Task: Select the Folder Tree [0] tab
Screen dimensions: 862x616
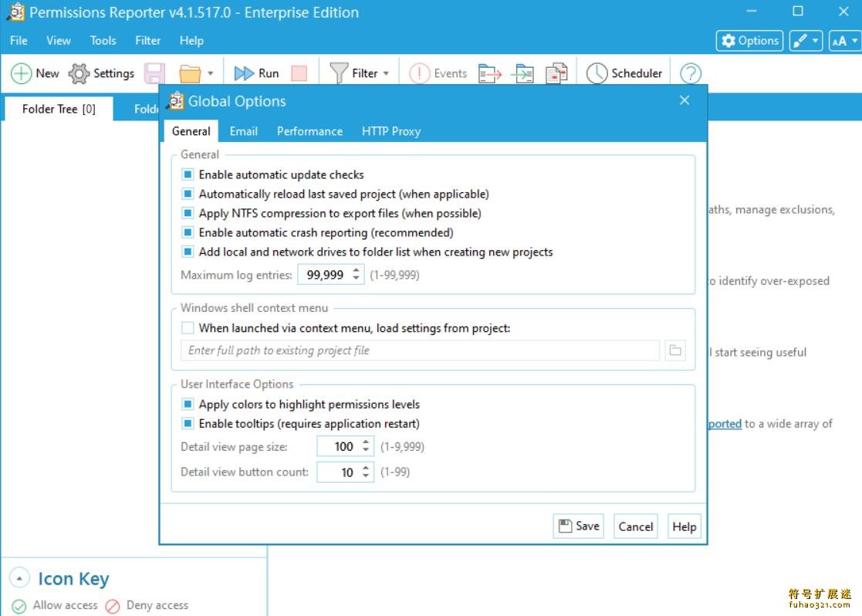Action: click(x=59, y=109)
